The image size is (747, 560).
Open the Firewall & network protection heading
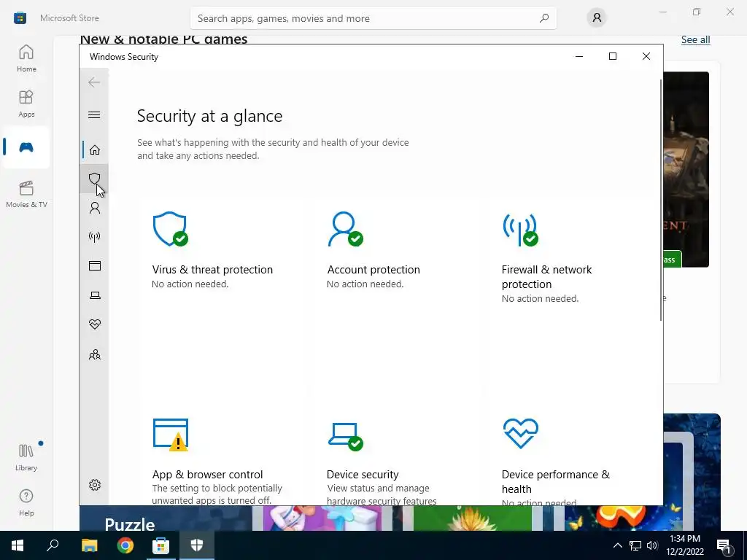coord(546,276)
